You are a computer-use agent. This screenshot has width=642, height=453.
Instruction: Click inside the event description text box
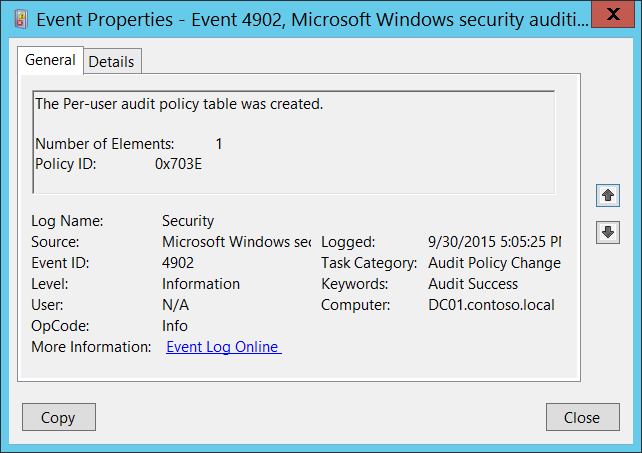coord(293,142)
